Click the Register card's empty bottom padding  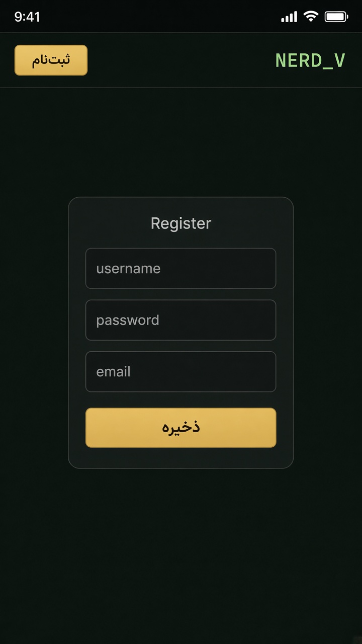(181, 458)
